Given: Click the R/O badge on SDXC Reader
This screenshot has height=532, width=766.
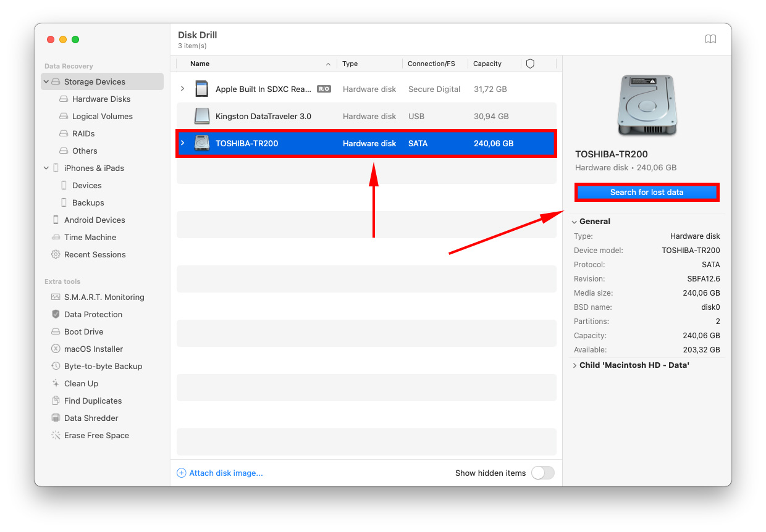Looking at the screenshot, I should (x=324, y=89).
